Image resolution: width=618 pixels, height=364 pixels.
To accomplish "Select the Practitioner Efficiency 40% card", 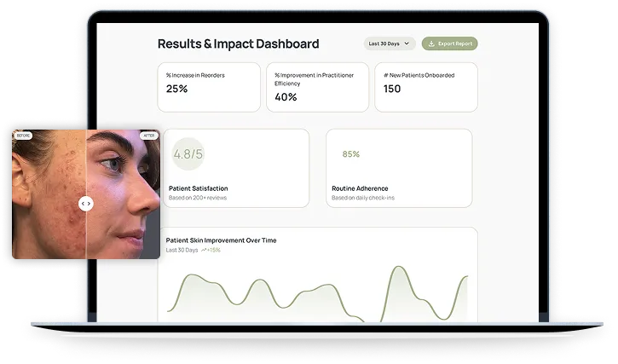I will pos(317,86).
